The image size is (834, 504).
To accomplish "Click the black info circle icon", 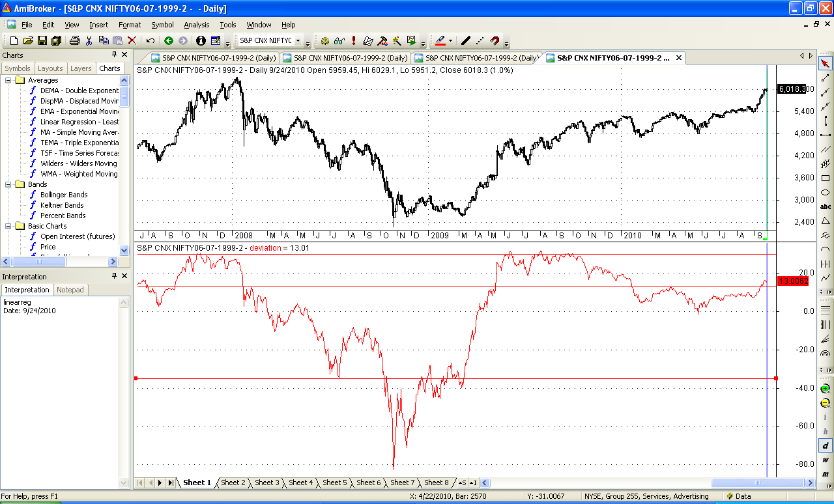I will pos(201,40).
